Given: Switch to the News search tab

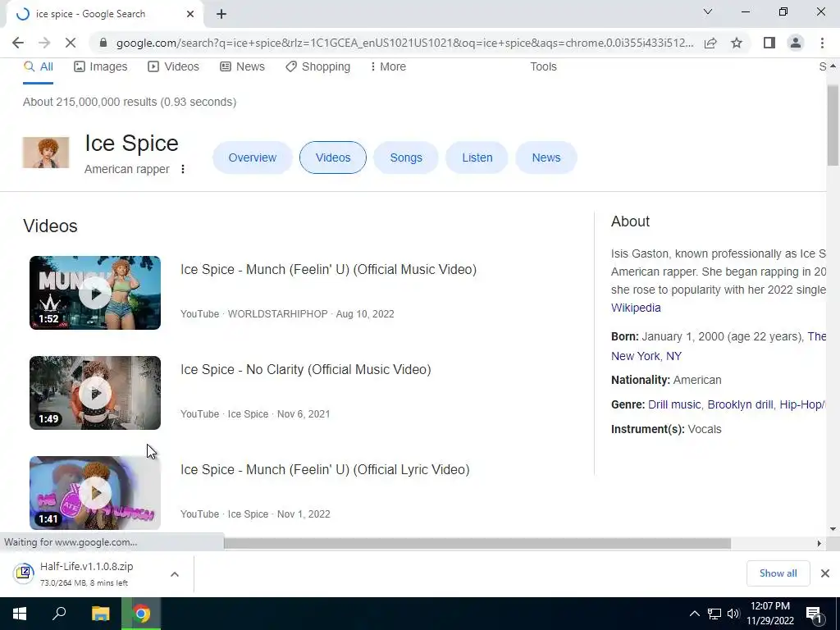Looking at the screenshot, I should 242,66.
